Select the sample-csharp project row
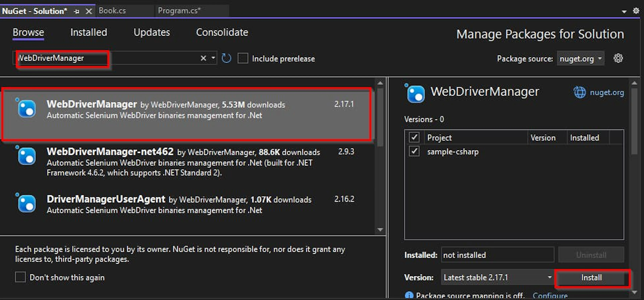The image size is (644, 300). (x=514, y=152)
